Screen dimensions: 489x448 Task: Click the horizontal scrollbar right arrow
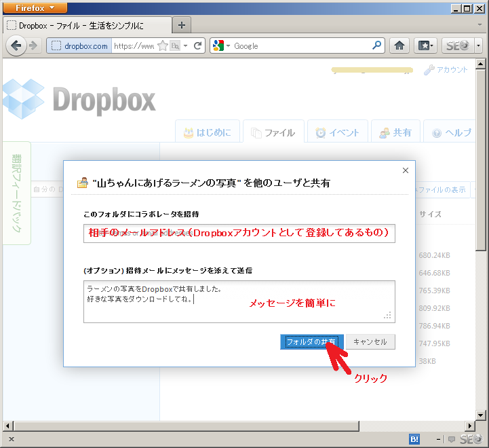click(x=470, y=426)
